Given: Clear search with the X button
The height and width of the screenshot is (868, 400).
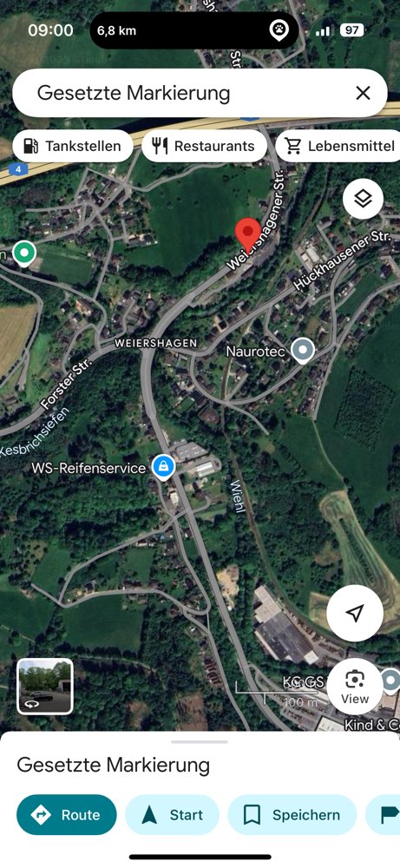Looking at the screenshot, I should 363,93.
